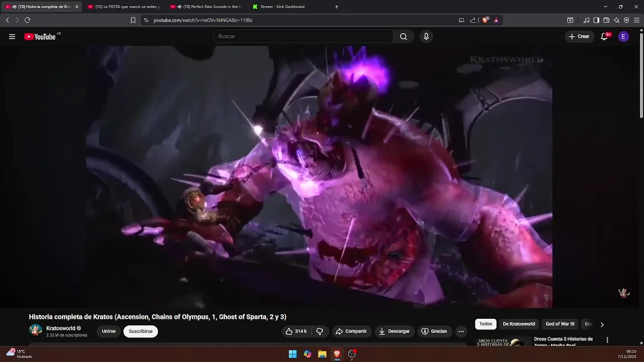Open more actions three-dot menu under video
Screen dimensions: 644x362
pyautogui.click(x=461, y=331)
